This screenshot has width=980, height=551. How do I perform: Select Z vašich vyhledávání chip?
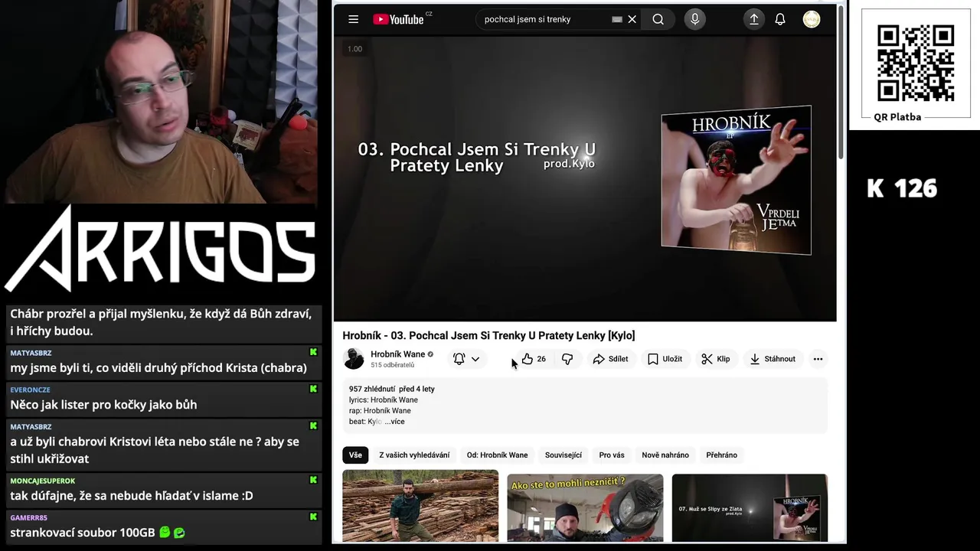pos(414,455)
